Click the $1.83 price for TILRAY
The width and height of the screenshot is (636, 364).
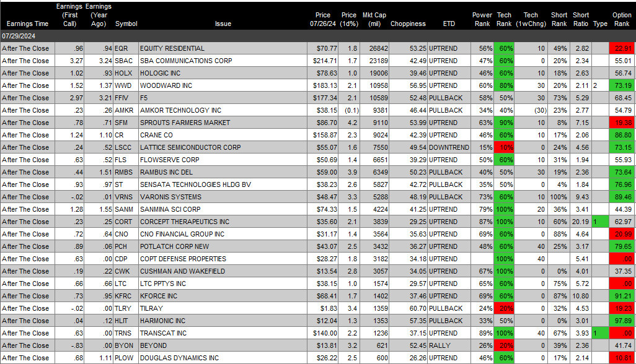click(323, 308)
